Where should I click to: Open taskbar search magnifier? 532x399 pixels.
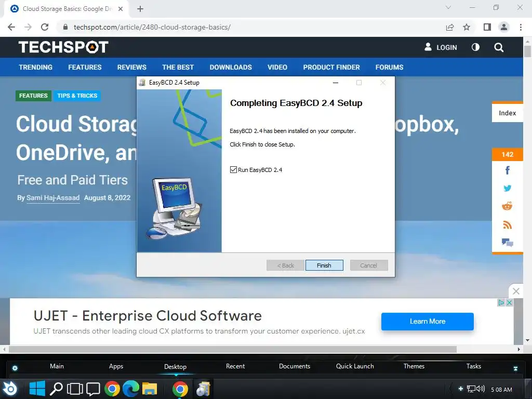click(x=56, y=389)
